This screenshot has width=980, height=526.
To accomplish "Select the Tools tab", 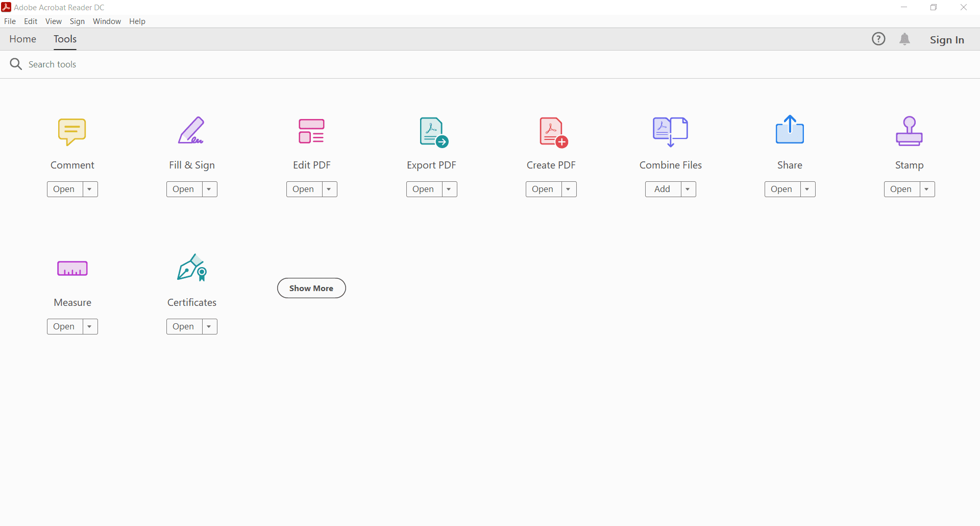I will pyautogui.click(x=65, y=39).
